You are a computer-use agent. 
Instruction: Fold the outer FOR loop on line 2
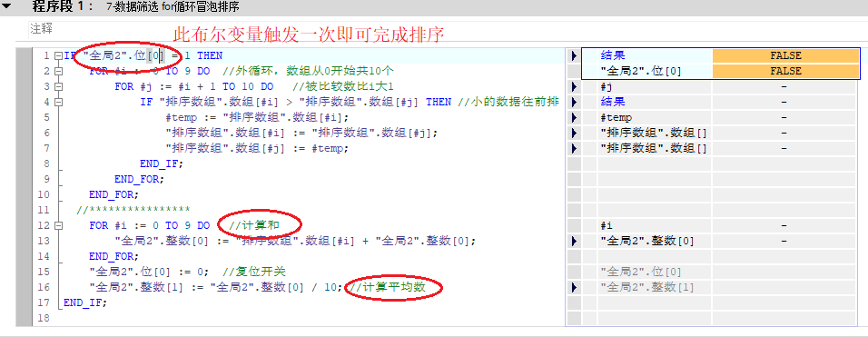point(59,72)
